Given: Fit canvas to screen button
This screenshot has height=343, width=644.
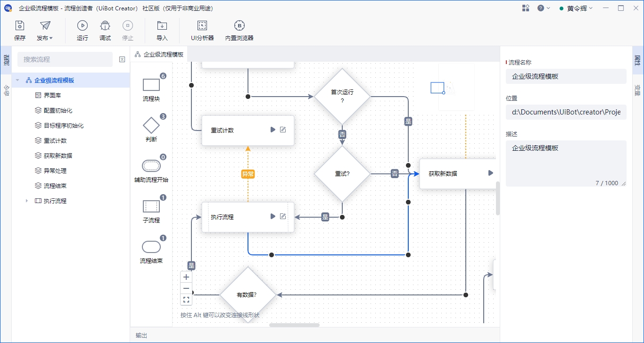Looking at the screenshot, I should [186, 300].
